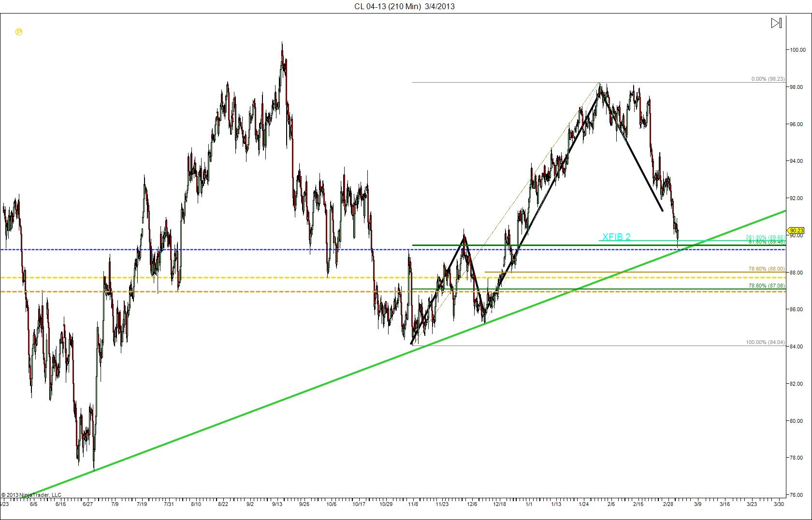Viewport: 812px width, 520px height.
Task: Click the XFIB 2 cyan label
Action: click(616, 236)
